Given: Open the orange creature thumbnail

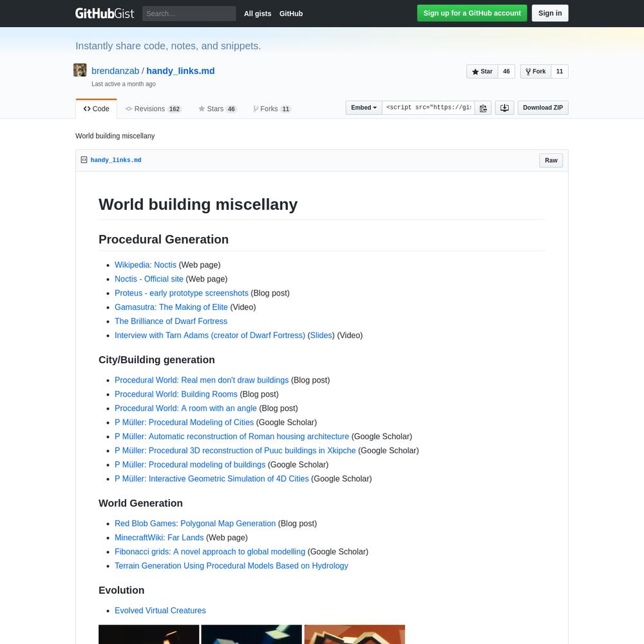Looking at the screenshot, I should pyautogui.click(x=354, y=634).
